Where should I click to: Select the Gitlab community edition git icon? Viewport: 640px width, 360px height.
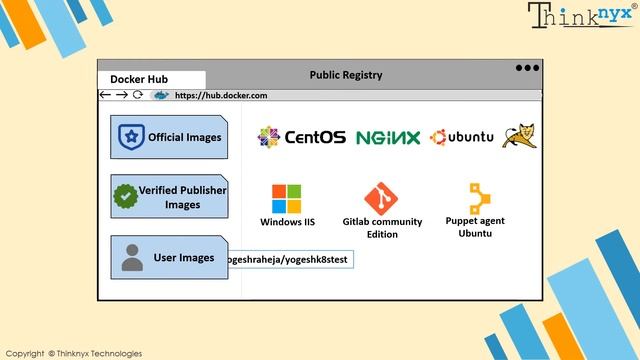click(x=381, y=199)
